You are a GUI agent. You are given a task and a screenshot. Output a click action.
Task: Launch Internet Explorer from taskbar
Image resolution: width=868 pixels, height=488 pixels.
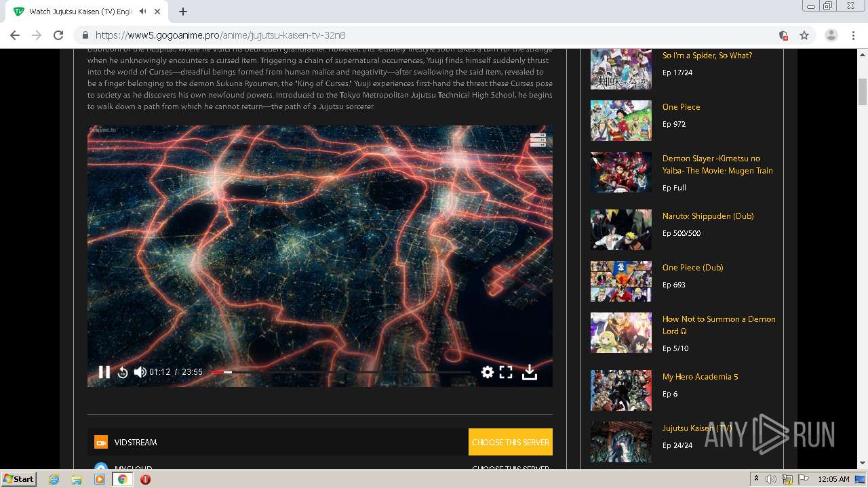[x=54, y=479]
